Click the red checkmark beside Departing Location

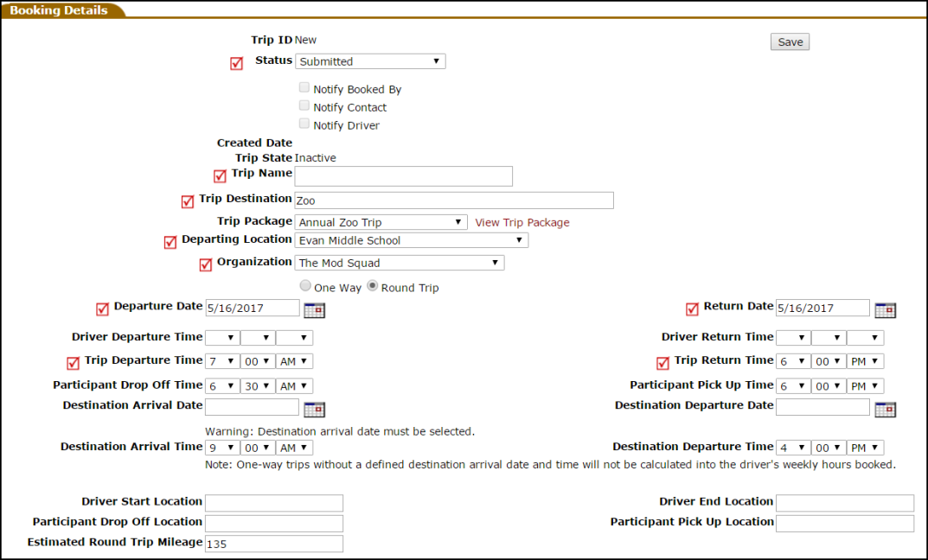point(170,242)
